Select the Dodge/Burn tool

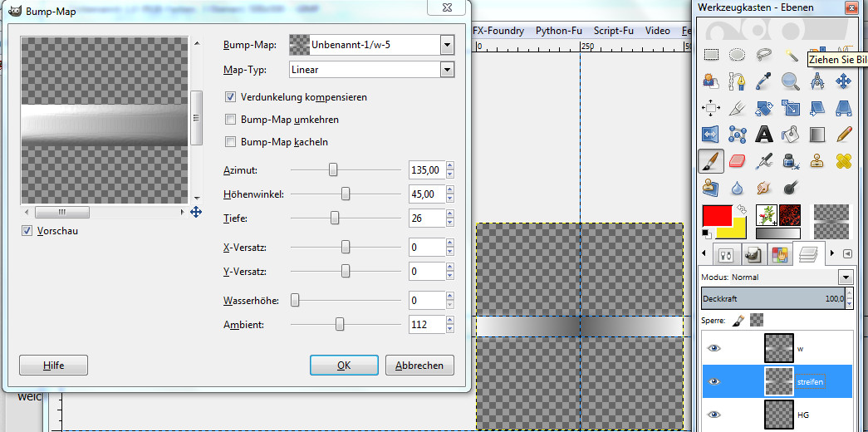tap(791, 189)
